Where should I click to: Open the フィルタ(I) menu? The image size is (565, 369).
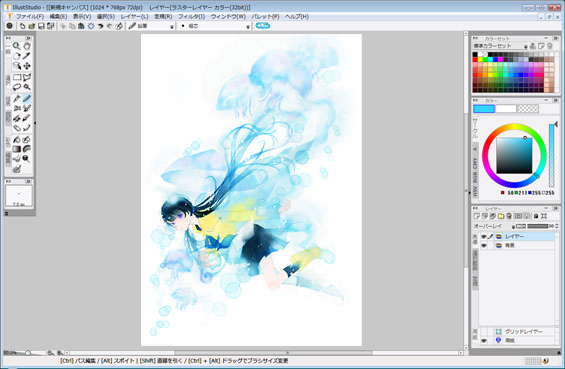coord(192,17)
